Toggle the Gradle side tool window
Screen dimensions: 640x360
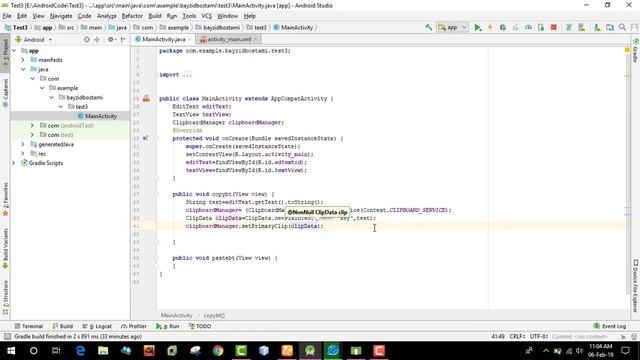click(636, 51)
